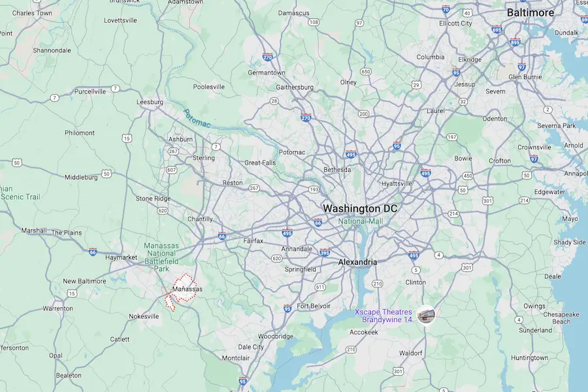Click the I-695 highway shield near Baltimore
The image size is (588, 392).
point(497,29)
